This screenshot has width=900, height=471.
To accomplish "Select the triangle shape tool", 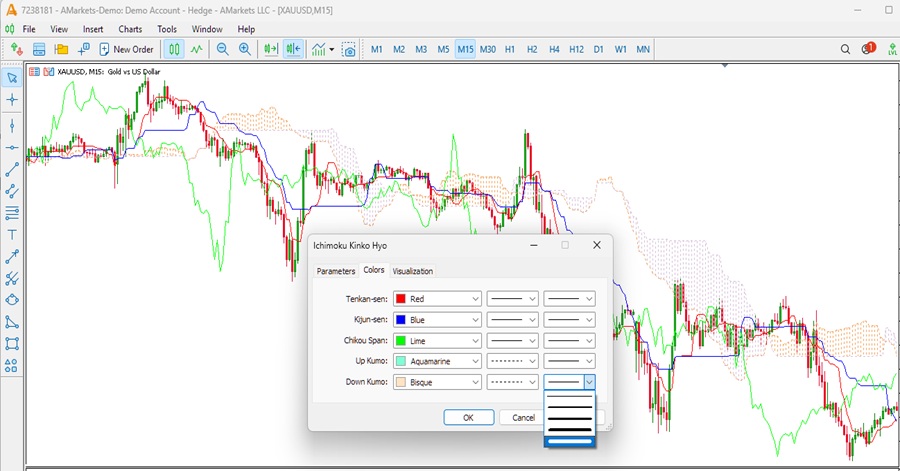I will point(12,322).
